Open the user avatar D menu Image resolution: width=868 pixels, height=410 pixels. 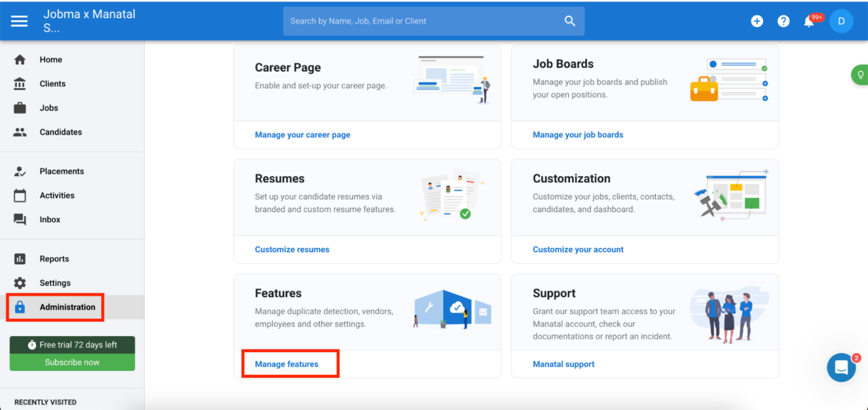[841, 21]
